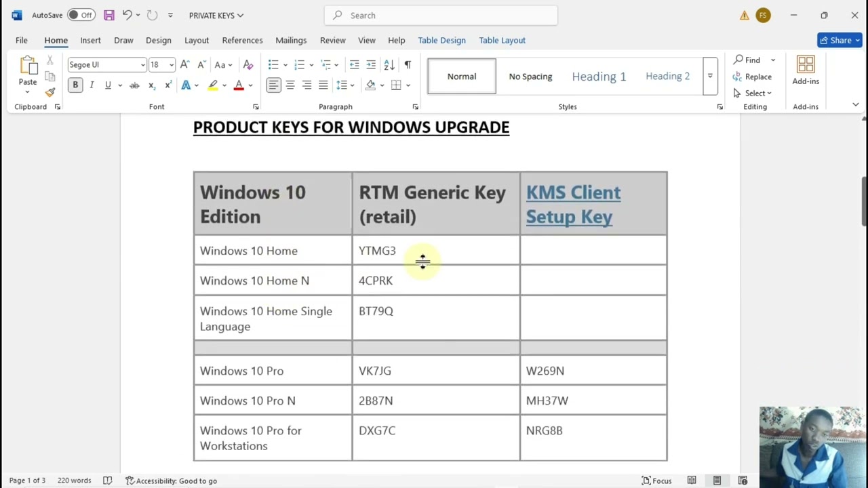This screenshot has width=868, height=488.
Task: Click Accessibility: Good to go status
Action: 171,481
